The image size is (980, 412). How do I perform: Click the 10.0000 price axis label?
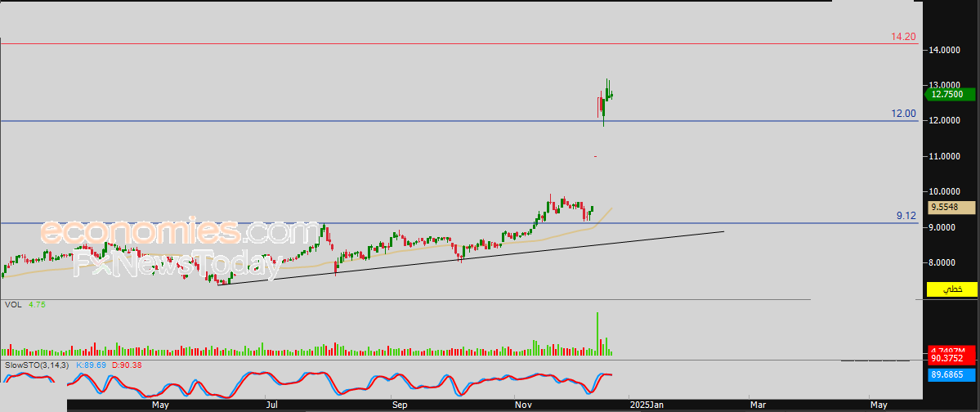[944, 192]
